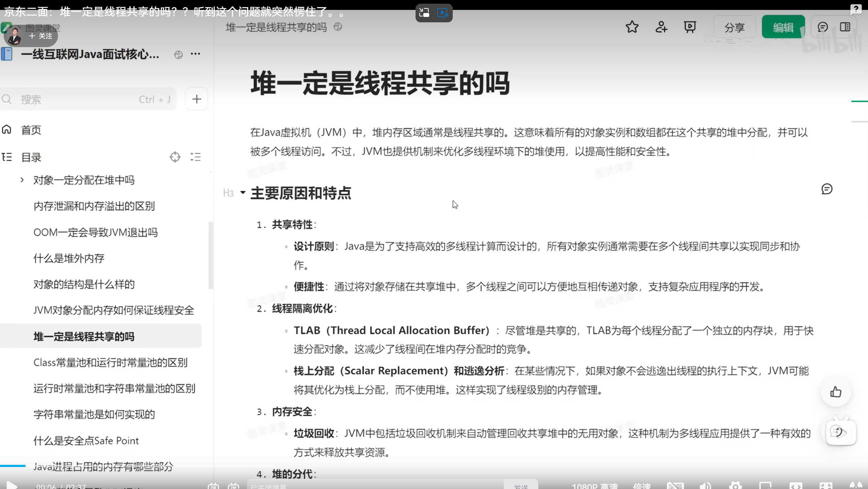868x489 pixels.
Task: Click the thumbs-up like button
Action: click(x=836, y=392)
